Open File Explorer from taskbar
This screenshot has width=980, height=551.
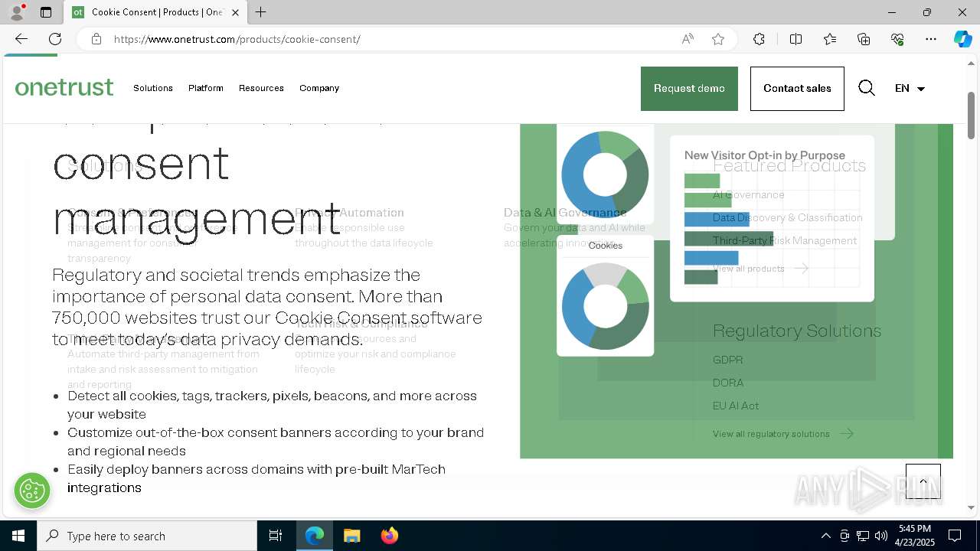(x=351, y=536)
